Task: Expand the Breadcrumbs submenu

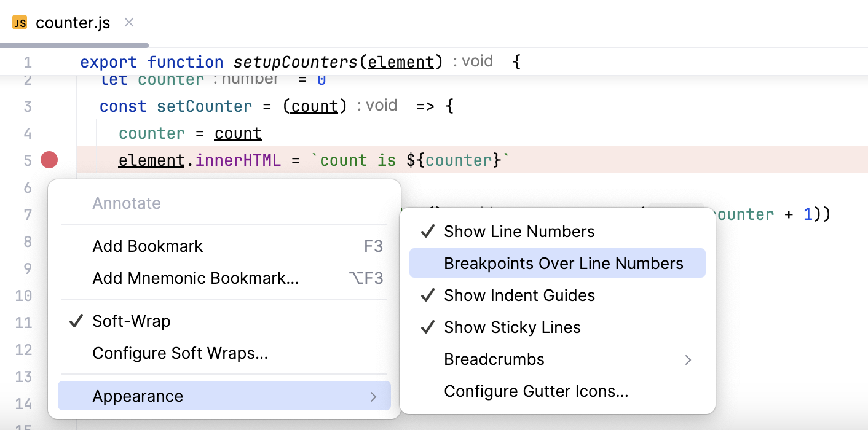Action: [494, 359]
